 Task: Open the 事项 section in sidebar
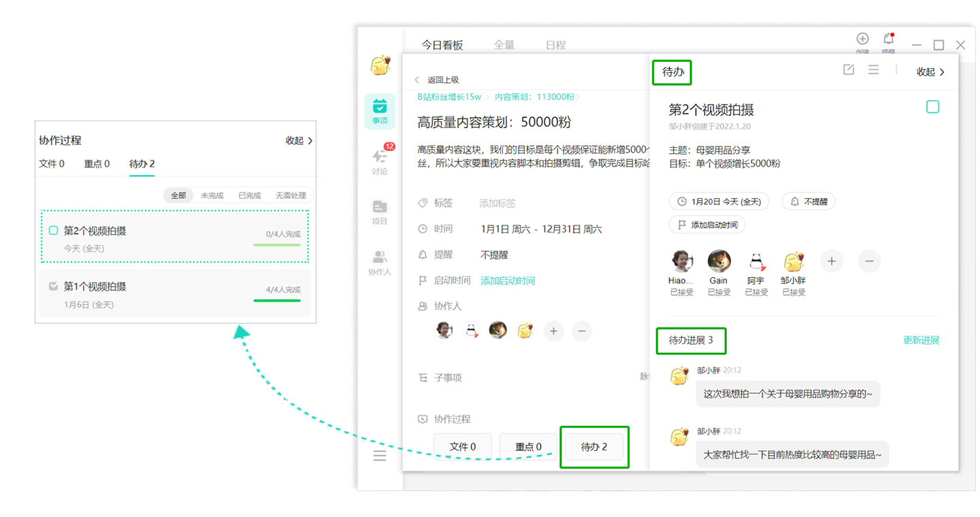380,111
